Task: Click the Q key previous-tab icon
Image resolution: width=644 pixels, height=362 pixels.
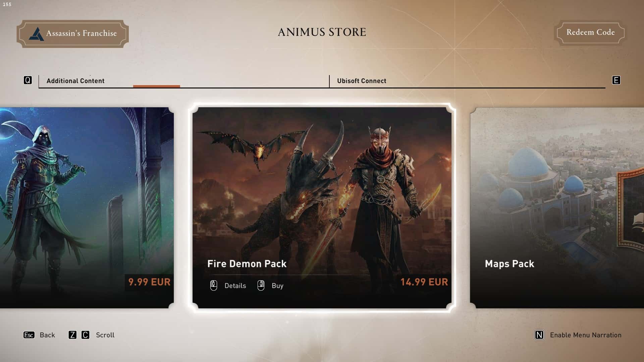Action: click(28, 80)
